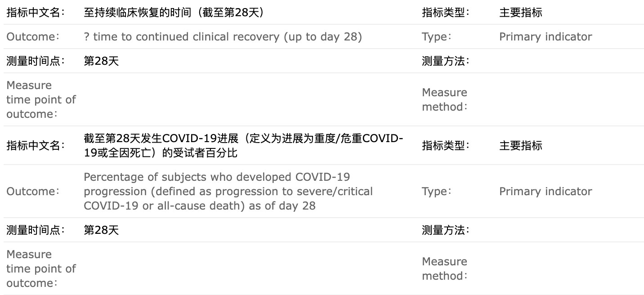Click the text "至持续临床恢复的时间（截至第28天）"
This screenshot has width=644, height=295.
(x=174, y=12)
